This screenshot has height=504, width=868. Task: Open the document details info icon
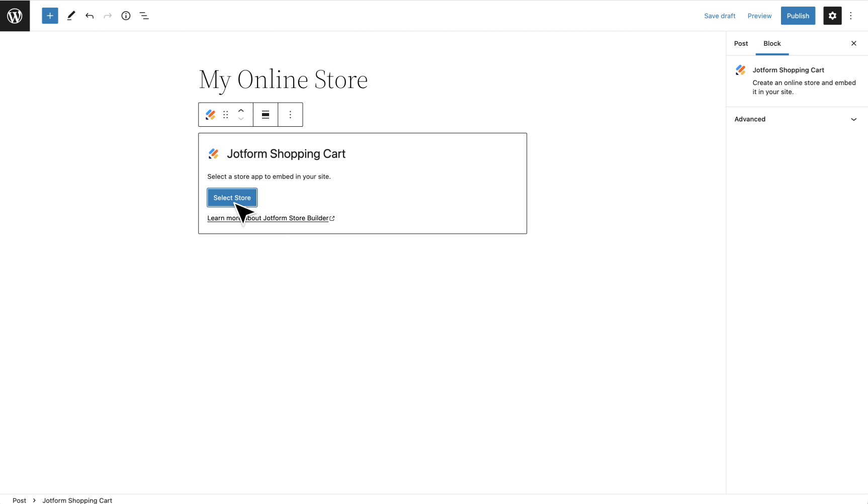(x=126, y=16)
